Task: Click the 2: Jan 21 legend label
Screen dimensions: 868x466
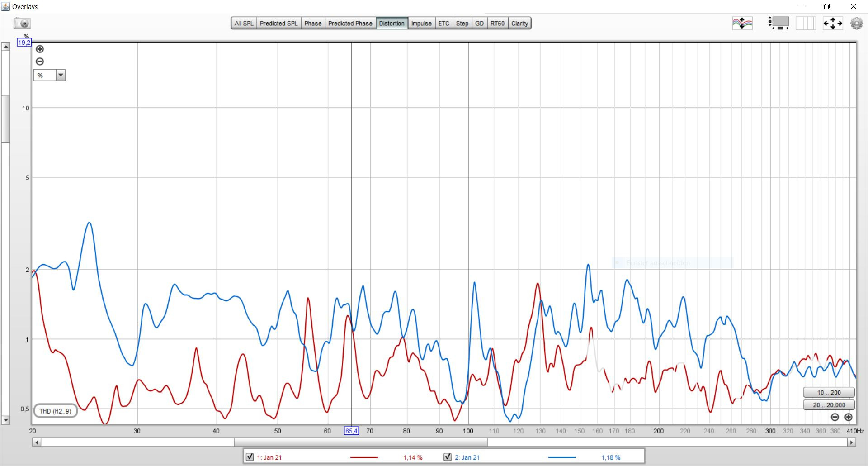Action: (x=467, y=457)
